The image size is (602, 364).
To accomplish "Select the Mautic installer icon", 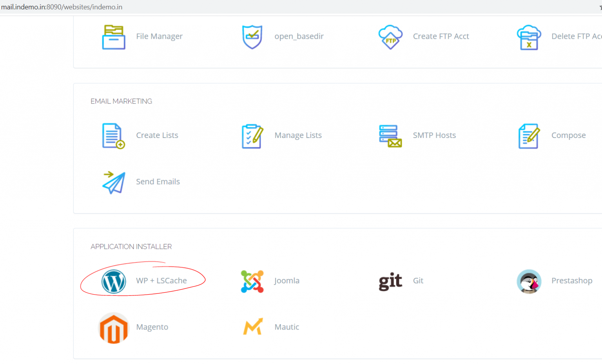I will [x=252, y=327].
